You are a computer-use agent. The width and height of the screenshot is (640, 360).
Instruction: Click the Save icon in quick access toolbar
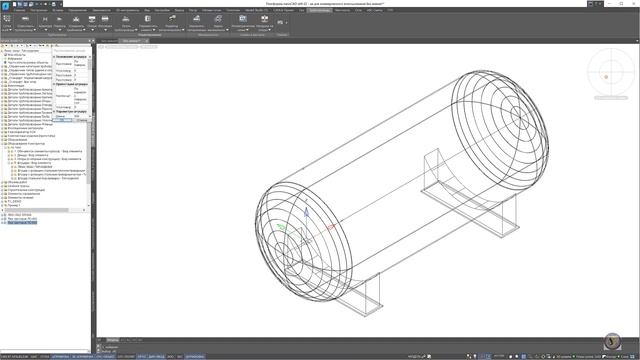[x=25, y=4]
